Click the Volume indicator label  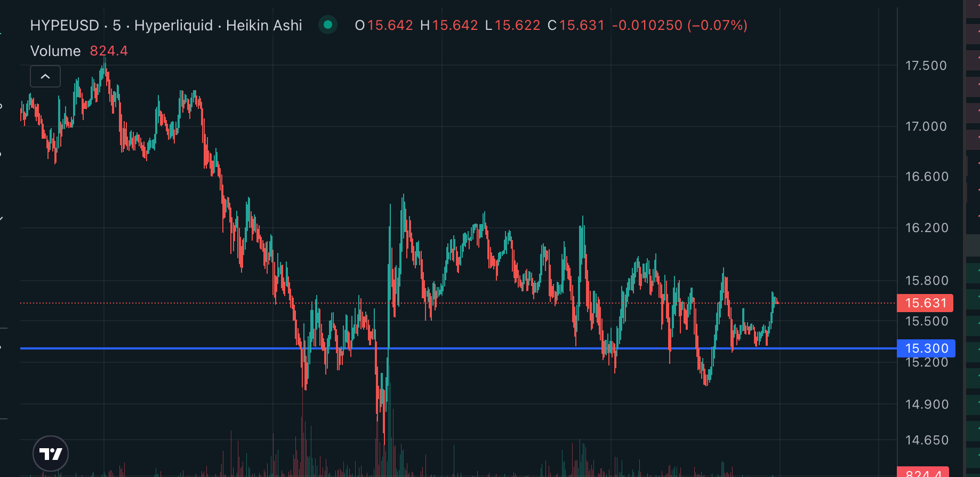coord(55,51)
